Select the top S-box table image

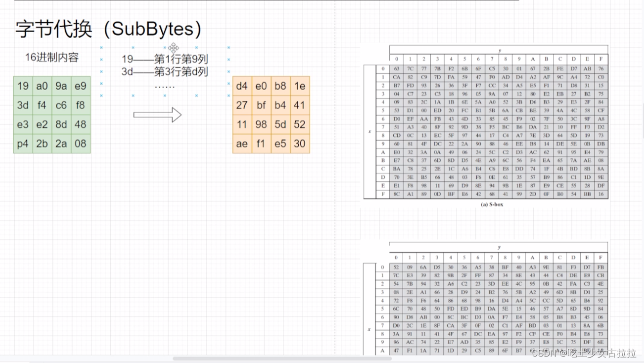click(x=486, y=122)
